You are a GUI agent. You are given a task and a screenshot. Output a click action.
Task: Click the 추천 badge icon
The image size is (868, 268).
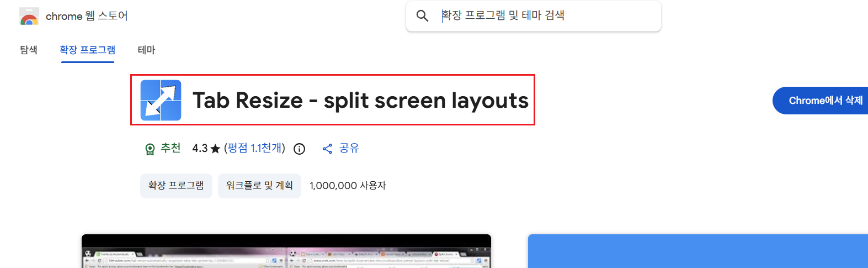[x=150, y=149]
